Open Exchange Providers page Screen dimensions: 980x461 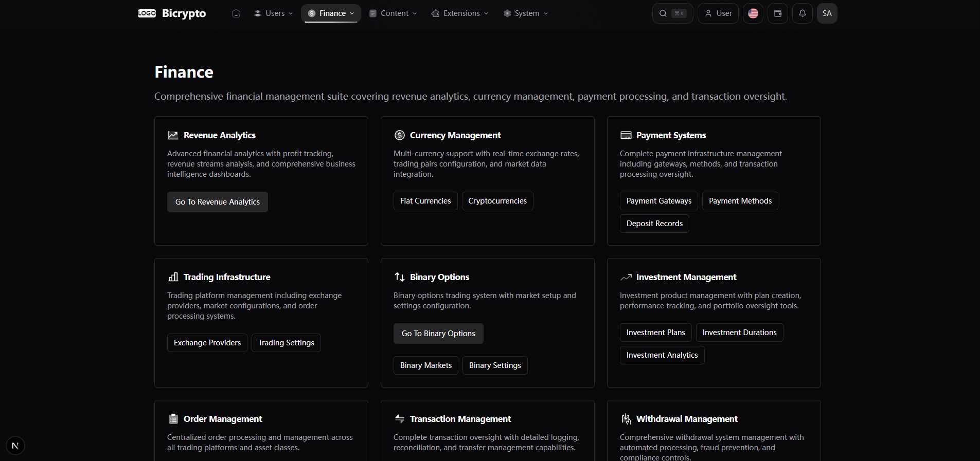207,343
